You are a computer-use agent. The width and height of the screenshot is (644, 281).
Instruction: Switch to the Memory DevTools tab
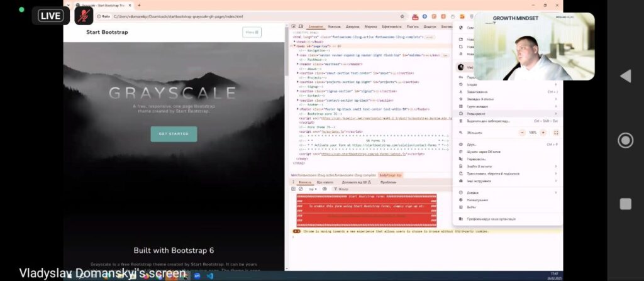pos(413,26)
